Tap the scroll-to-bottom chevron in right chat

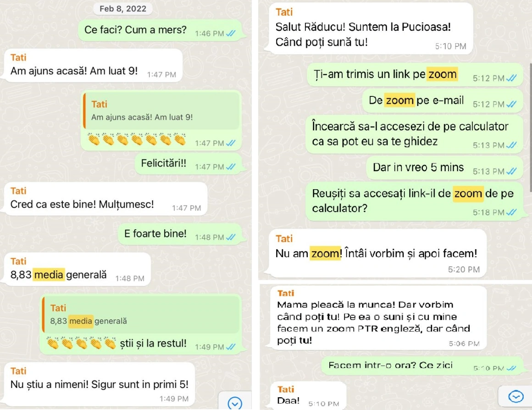coord(515,396)
